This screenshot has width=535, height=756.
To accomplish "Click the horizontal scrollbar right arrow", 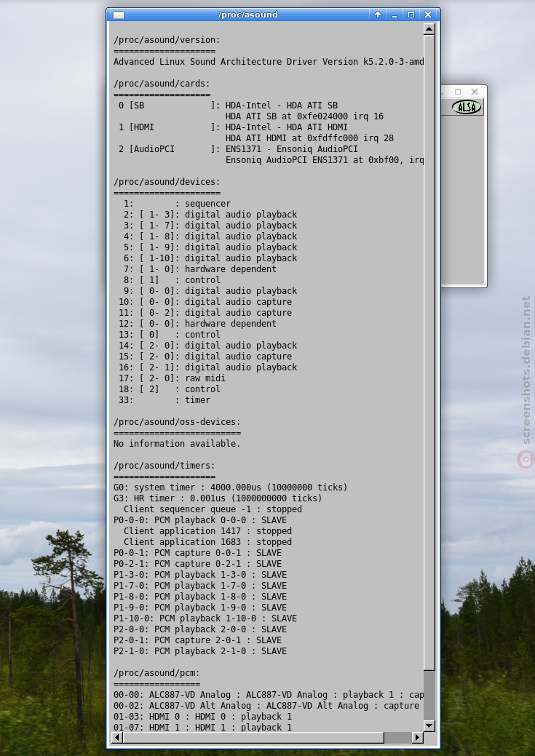I will click(418, 737).
